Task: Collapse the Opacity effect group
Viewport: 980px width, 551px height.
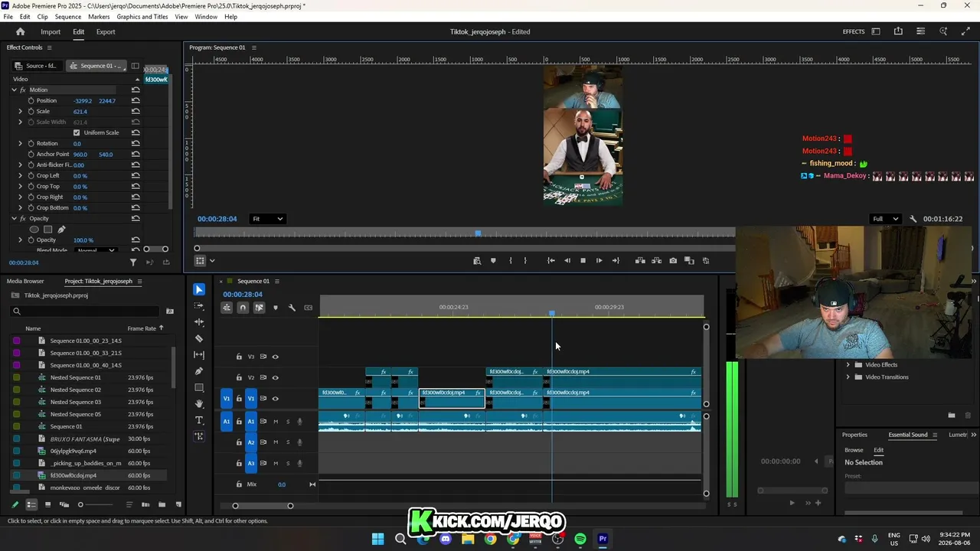Action: point(14,218)
